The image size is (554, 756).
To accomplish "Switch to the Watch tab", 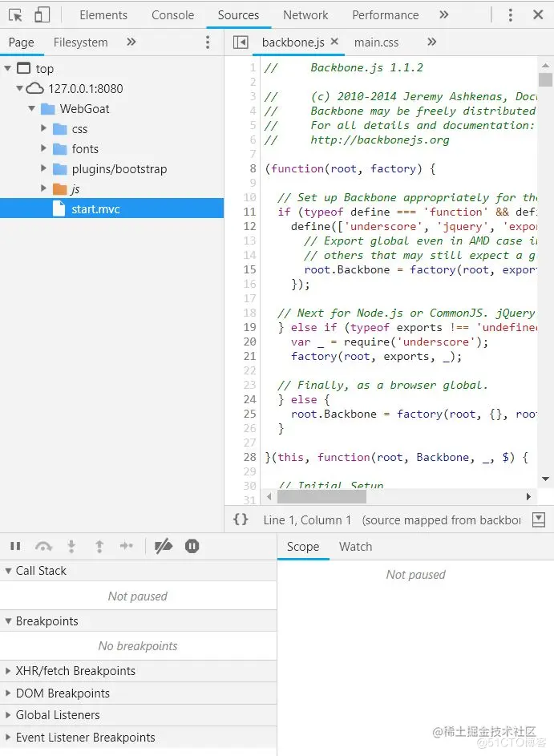I will (355, 547).
